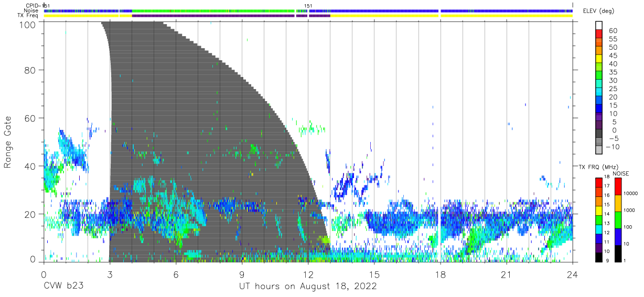Click the "25" label on the ELEV colorbar

(x=613, y=89)
